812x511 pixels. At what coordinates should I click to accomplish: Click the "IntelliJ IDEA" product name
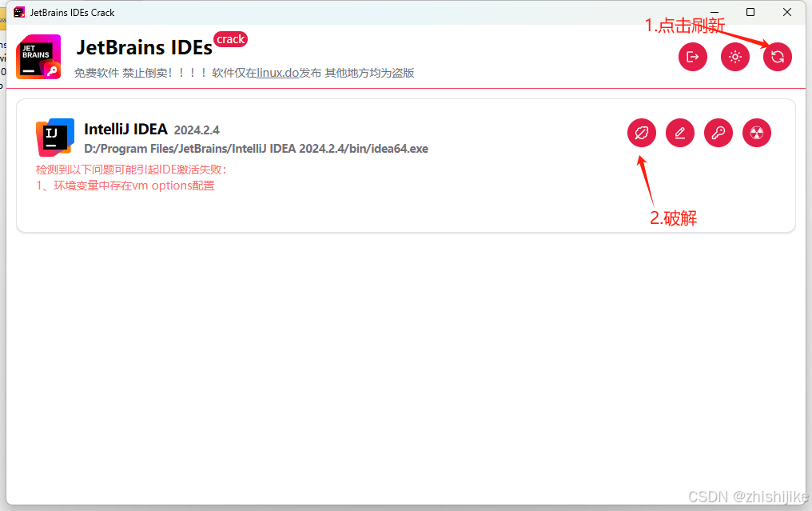[125, 129]
